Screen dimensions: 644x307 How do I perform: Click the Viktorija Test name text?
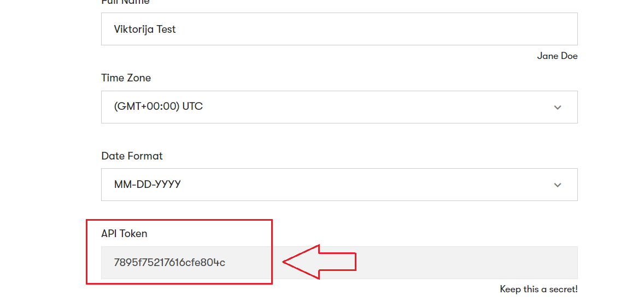(144, 29)
